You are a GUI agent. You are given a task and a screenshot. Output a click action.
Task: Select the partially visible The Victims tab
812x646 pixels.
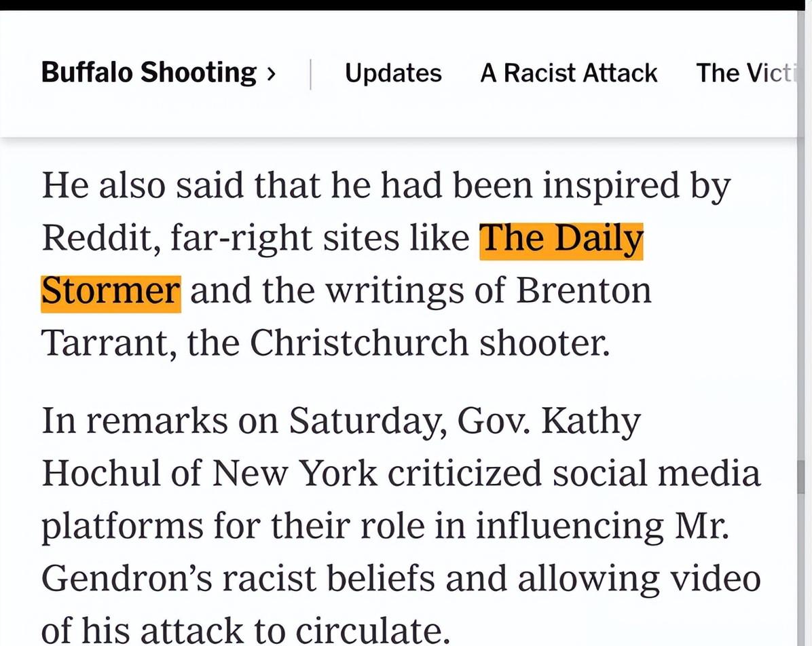point(745,73)
